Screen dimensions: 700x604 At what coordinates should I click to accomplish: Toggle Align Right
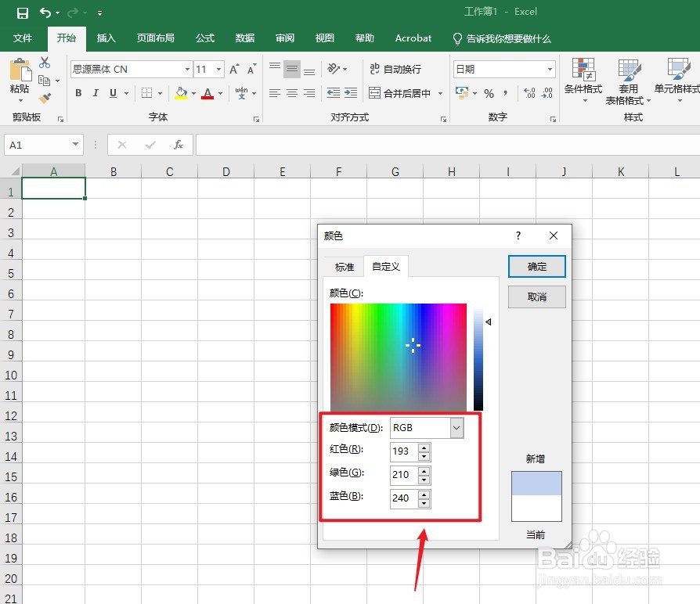309,93
